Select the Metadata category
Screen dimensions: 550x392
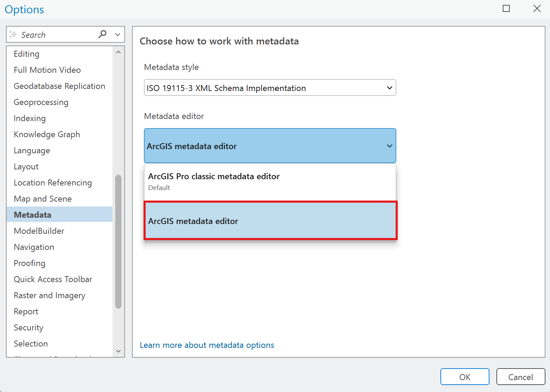tap(60, 215)
